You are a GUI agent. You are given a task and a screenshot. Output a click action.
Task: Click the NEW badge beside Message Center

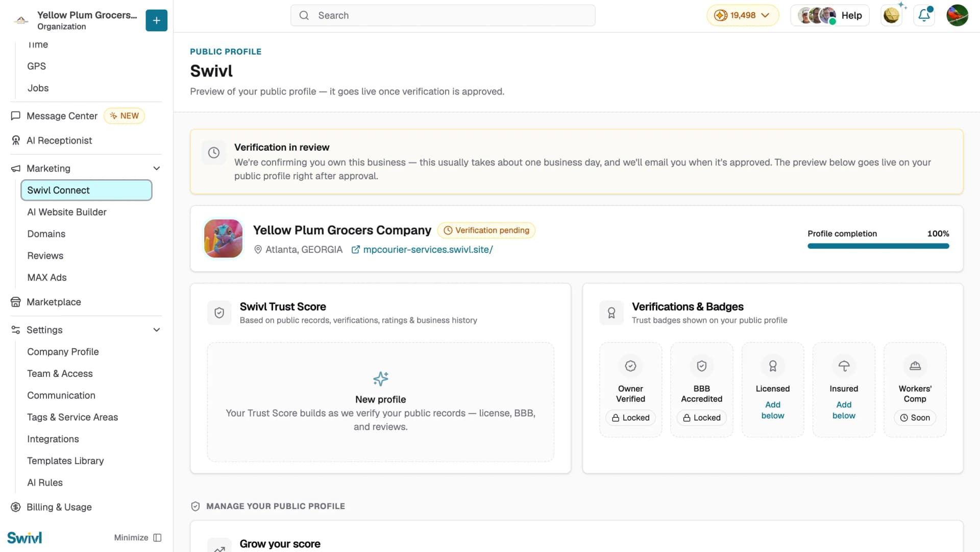125,116
